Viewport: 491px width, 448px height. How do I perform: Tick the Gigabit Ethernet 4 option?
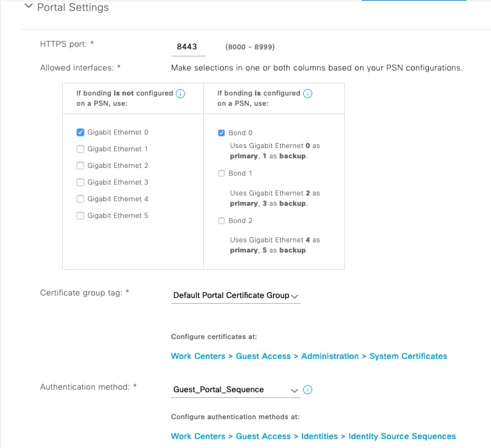[80, 199]
